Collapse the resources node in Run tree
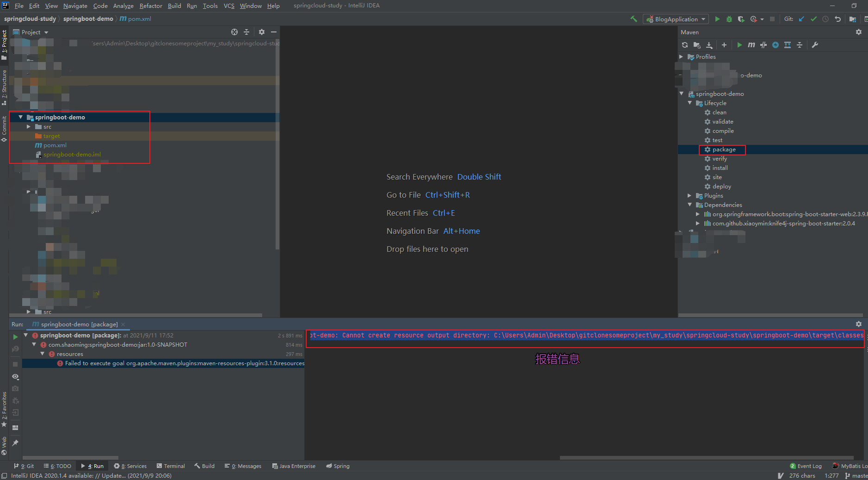The height and width of the screenshot is (480, 868). coord(43,354)
